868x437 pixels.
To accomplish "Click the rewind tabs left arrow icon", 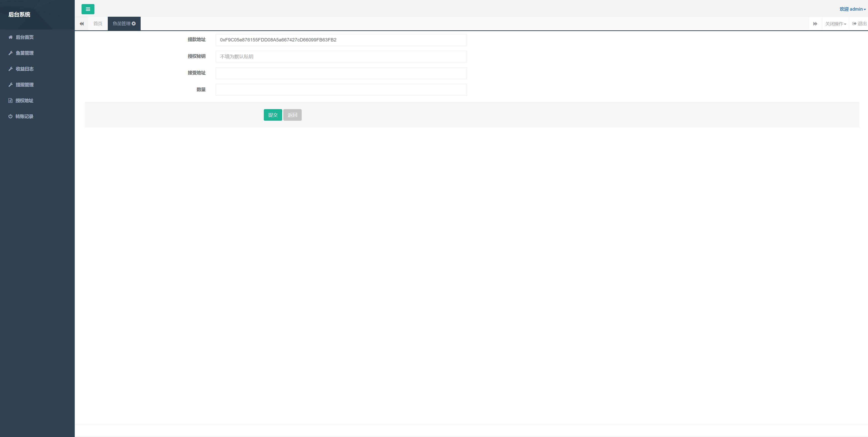I will click(x=82, y=24).
